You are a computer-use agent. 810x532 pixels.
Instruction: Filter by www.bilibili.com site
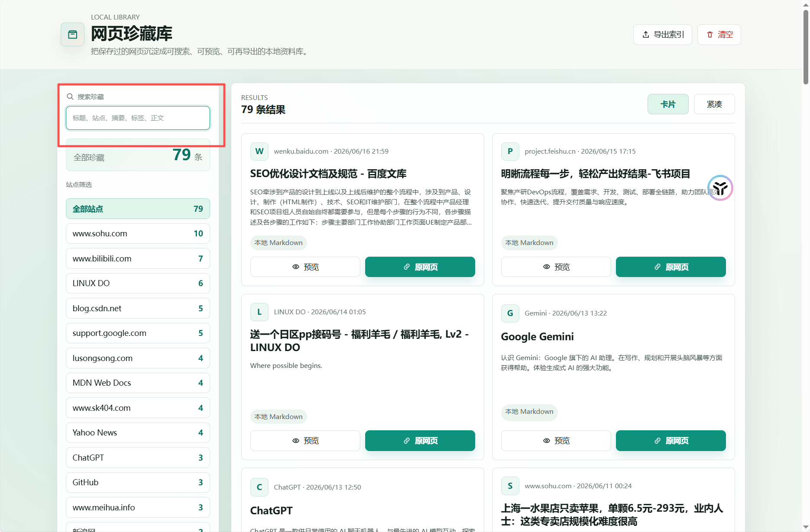click(x=138, y=258)
